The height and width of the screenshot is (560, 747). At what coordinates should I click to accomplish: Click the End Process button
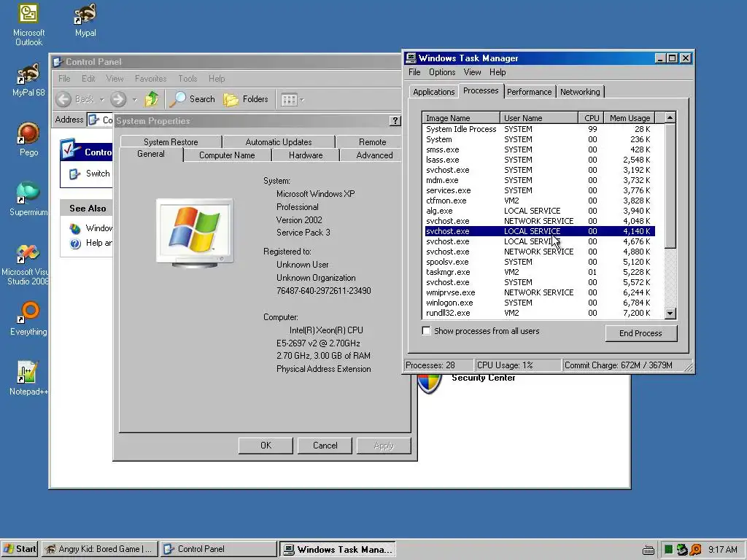tap(640, 333)
